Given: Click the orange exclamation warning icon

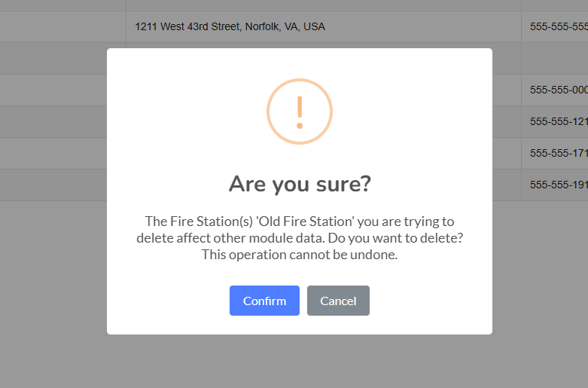Looking at the screenshot, I should pos(300,112).
